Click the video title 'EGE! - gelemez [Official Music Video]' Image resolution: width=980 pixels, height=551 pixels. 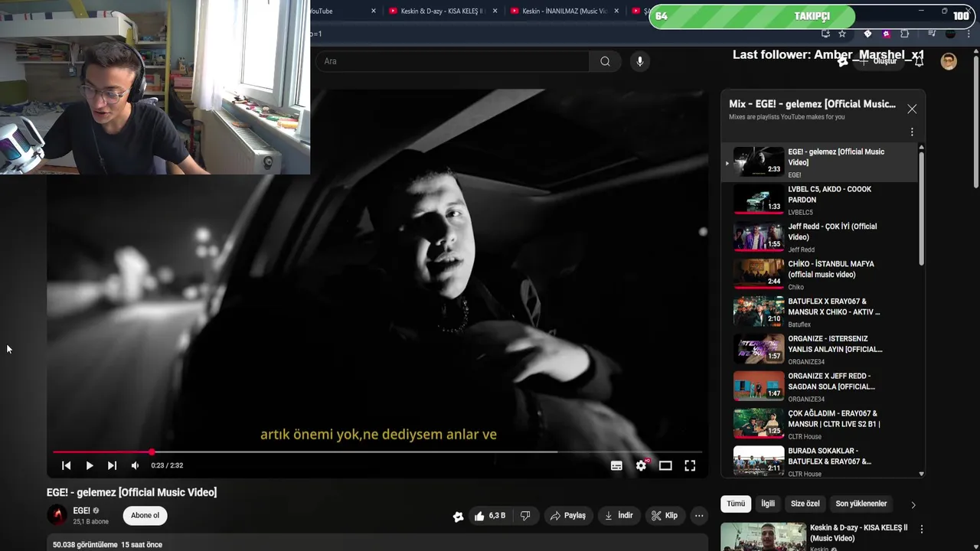[132, 492]
